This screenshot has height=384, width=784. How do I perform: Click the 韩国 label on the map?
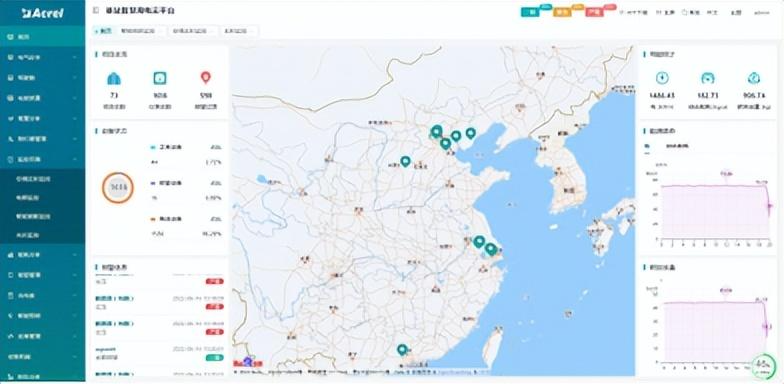[x=568, y=190]
